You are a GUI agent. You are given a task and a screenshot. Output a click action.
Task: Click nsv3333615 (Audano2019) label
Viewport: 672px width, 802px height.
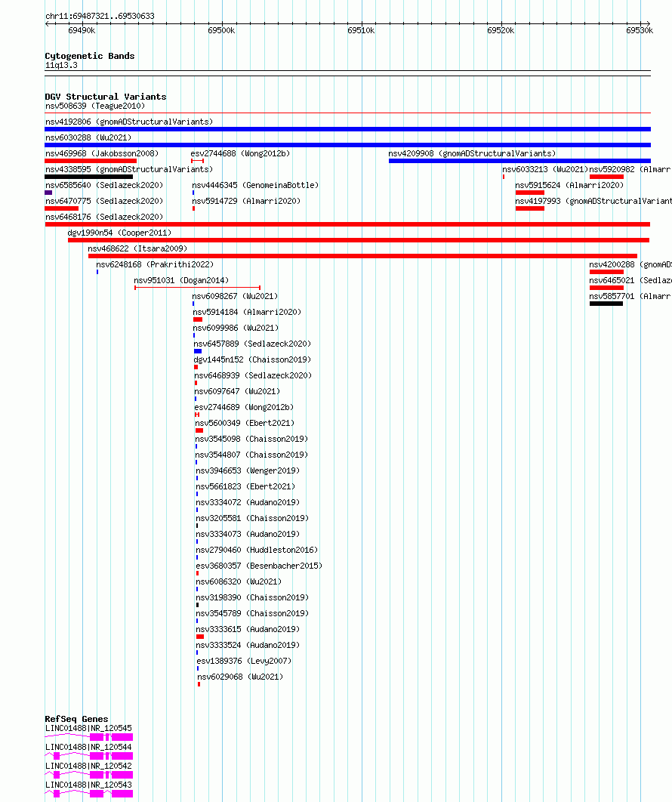248,629
